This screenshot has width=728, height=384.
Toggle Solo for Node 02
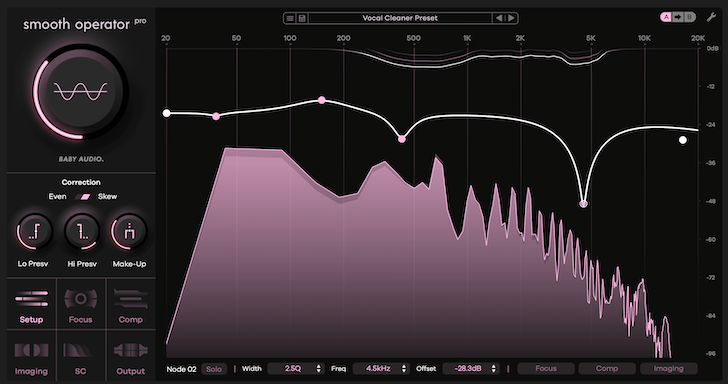tap(214, 369)
